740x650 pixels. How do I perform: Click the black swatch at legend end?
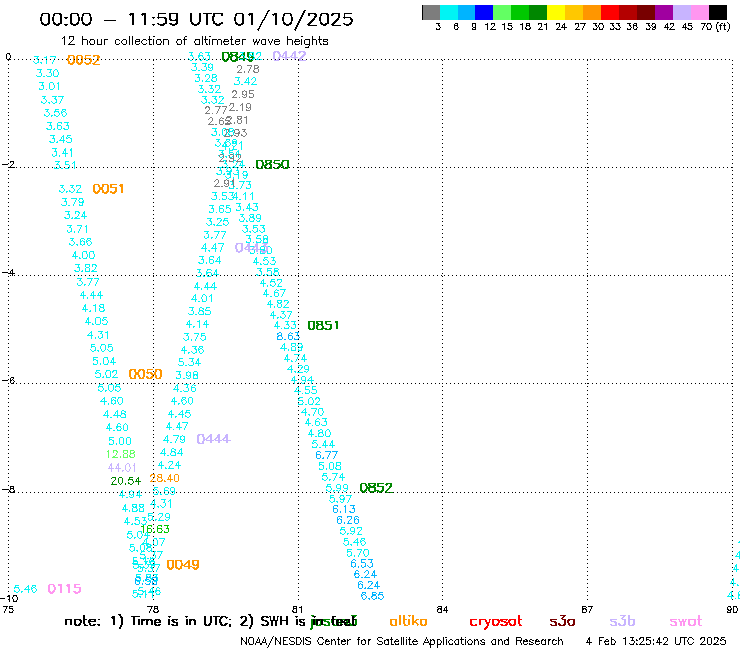(718, 12)
